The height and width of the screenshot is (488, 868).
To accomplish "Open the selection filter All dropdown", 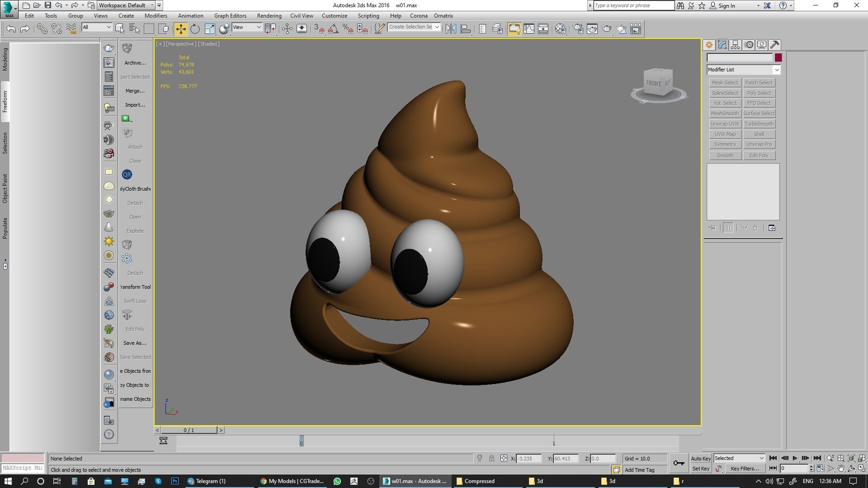I will [x=97, y=27].
